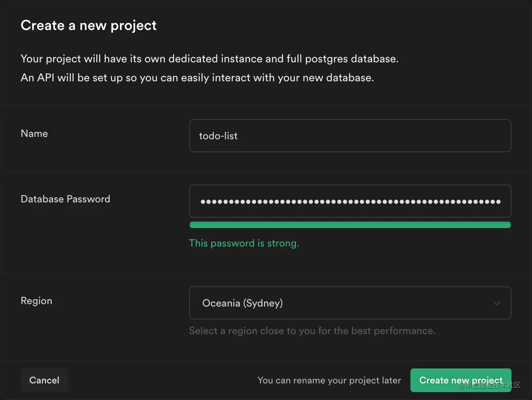532x400 pixels.
Task: Click the "This password is strong." message
Action: point(244,243)
